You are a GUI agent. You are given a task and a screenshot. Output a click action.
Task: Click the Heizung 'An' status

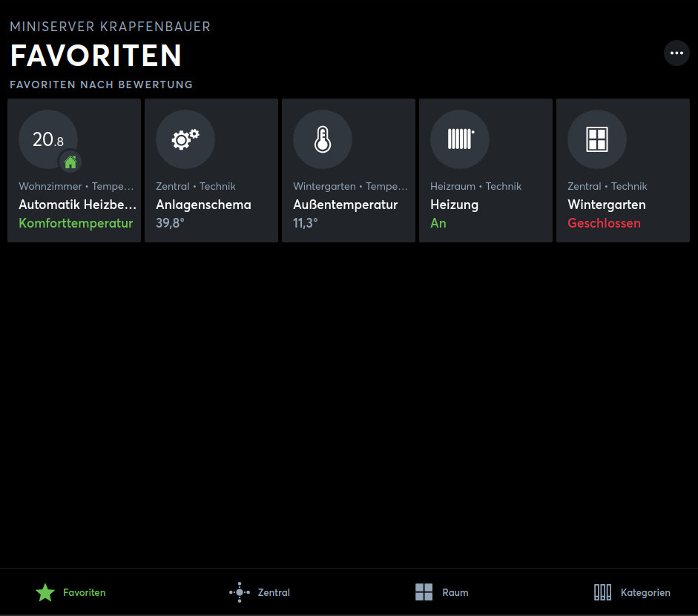click(438, 223)
